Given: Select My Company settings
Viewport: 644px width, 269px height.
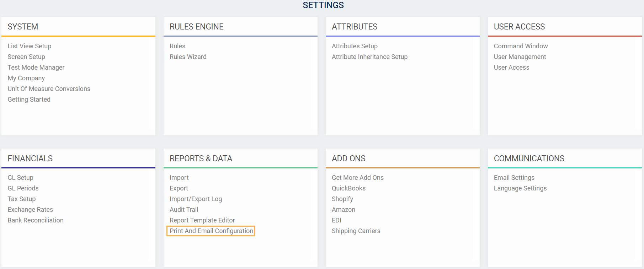Looking at the screenshot, I should coord(26,78).
